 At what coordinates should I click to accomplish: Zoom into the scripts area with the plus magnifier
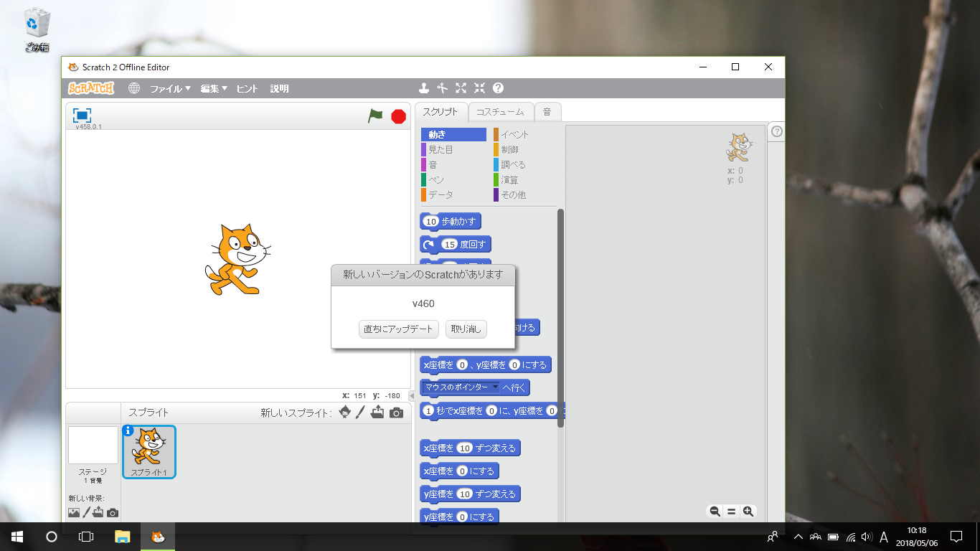click(x=748, y=511)
